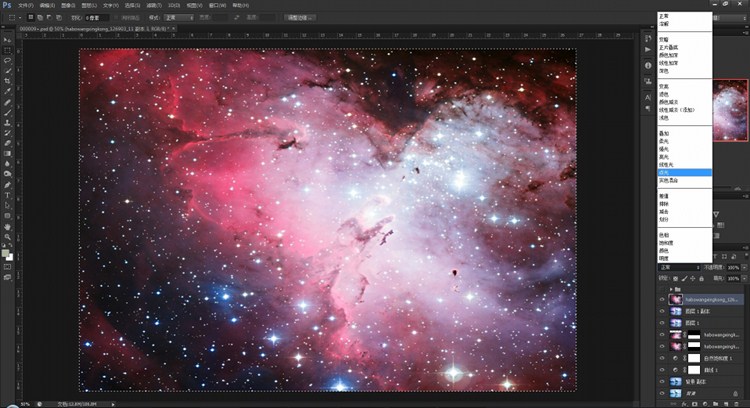Open the 文件(F) menu
Image resolution: width=750 pixels, height=408 pixels.
point(26,5)
